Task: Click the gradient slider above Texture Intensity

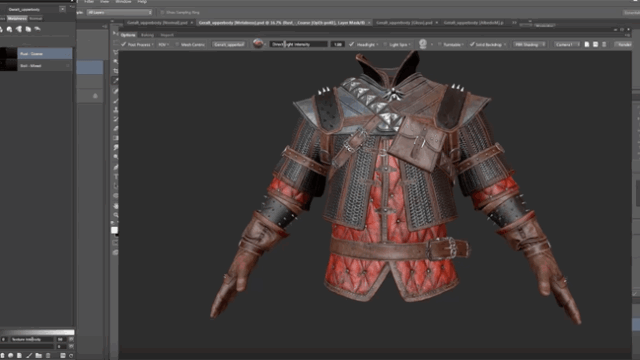Action: click(37, 332)
